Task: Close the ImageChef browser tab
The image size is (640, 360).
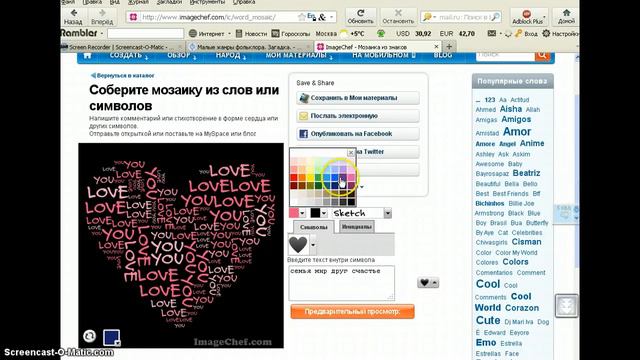Action: point(436,47)
